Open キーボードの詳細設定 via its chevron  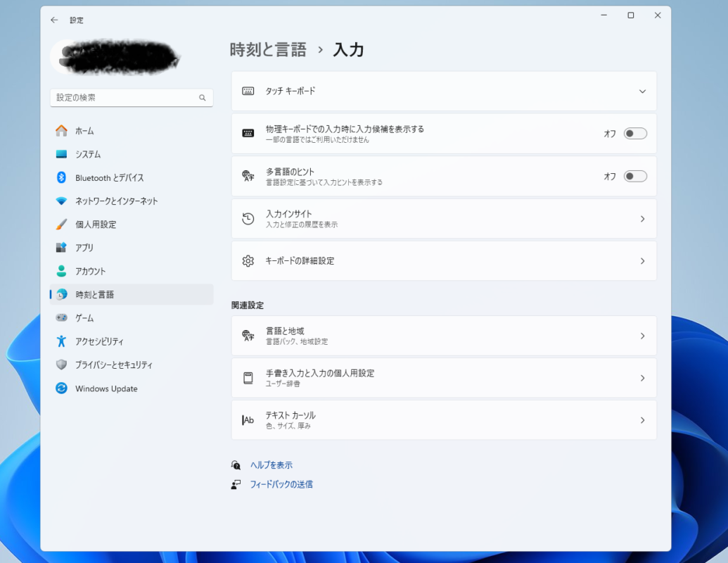pos(643,261)
